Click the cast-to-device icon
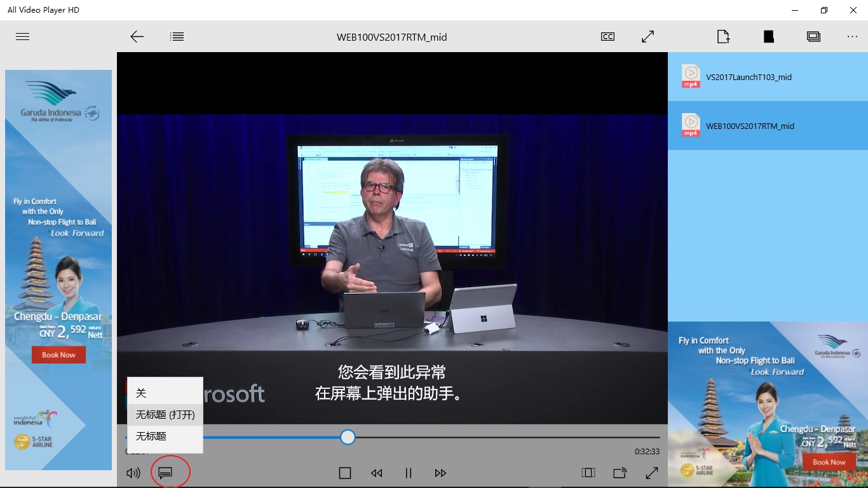Viewport: 868px width, 488px height. [619, 473]
